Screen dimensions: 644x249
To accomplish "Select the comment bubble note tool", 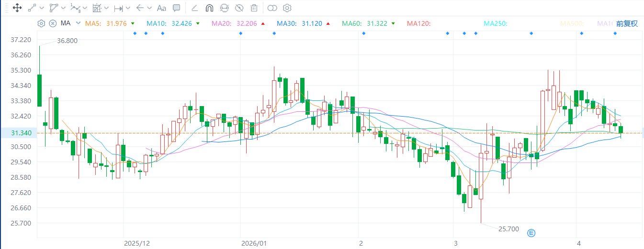I will 177,8.
